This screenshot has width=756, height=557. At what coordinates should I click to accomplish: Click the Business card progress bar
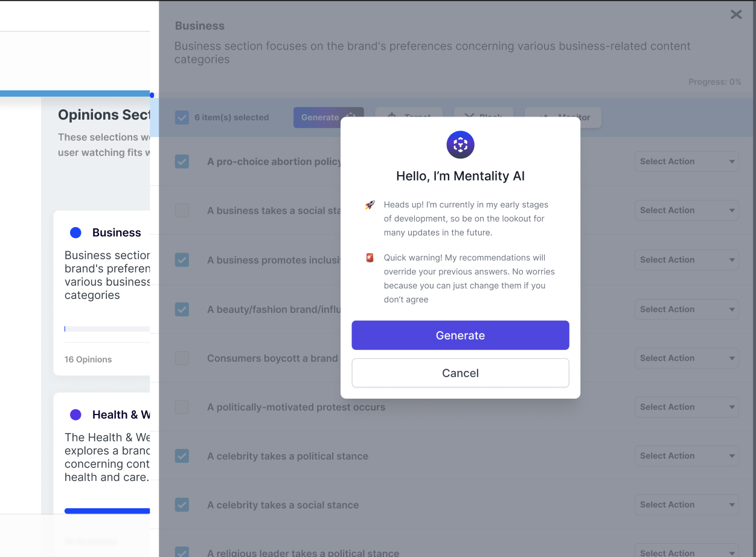[x=107, y=329]
